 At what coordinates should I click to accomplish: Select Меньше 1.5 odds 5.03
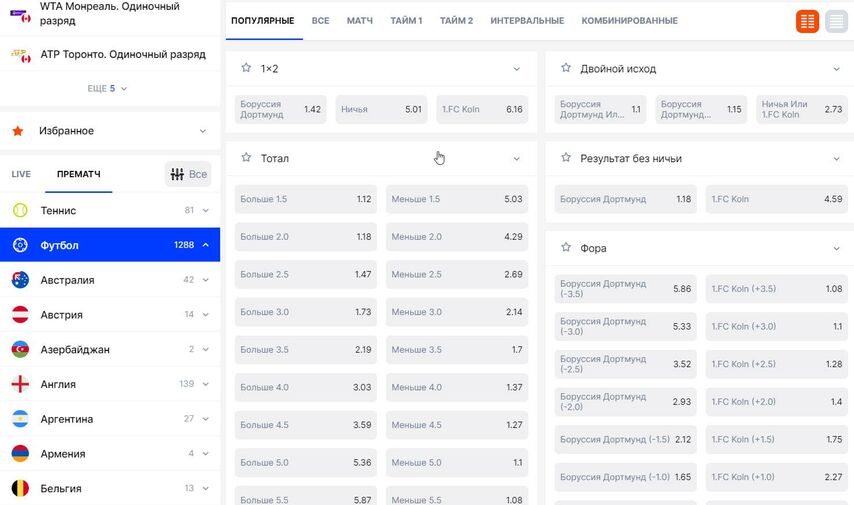(x=457, y=199)
